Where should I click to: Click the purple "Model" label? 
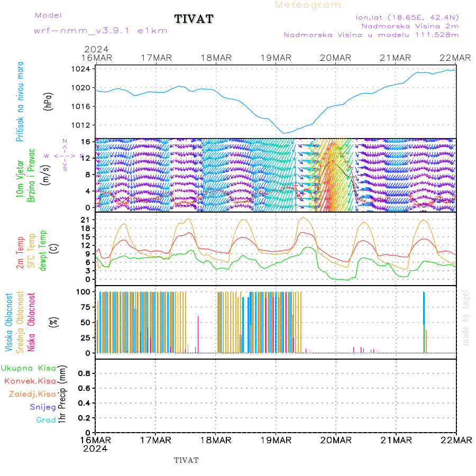pyautogui.click(x=48, y=15)
